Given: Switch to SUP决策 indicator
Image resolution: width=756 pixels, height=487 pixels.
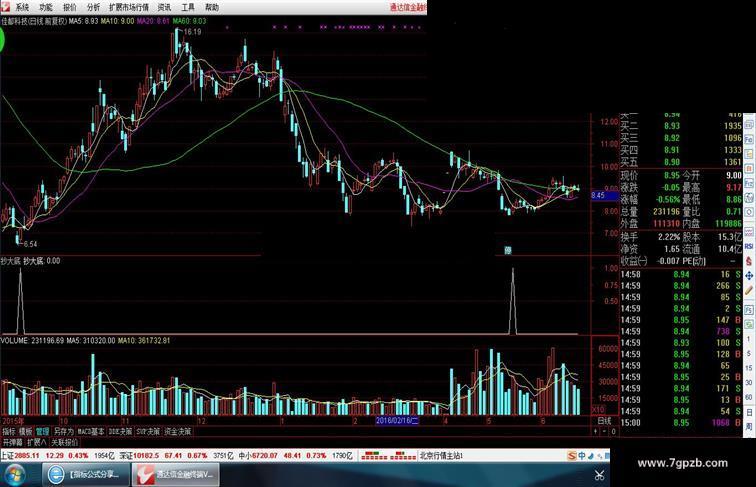Looking at the screenshot, I should pos(148,432).
